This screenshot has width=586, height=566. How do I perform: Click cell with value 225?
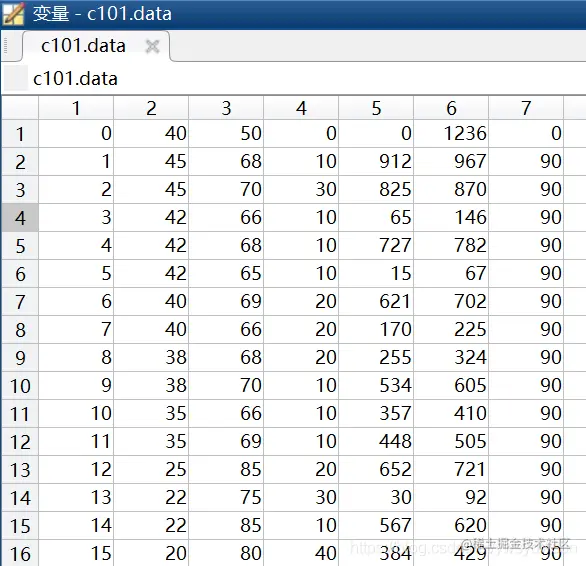tap(451, 330)
